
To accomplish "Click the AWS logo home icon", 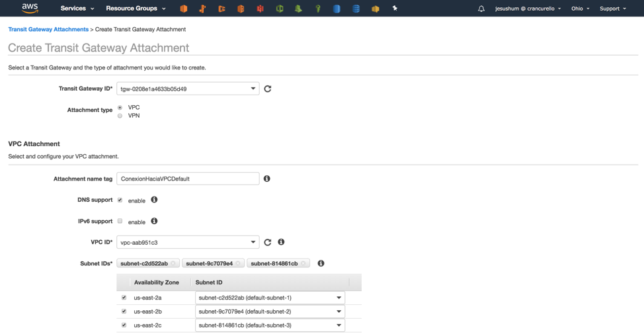I will point(30,8).
